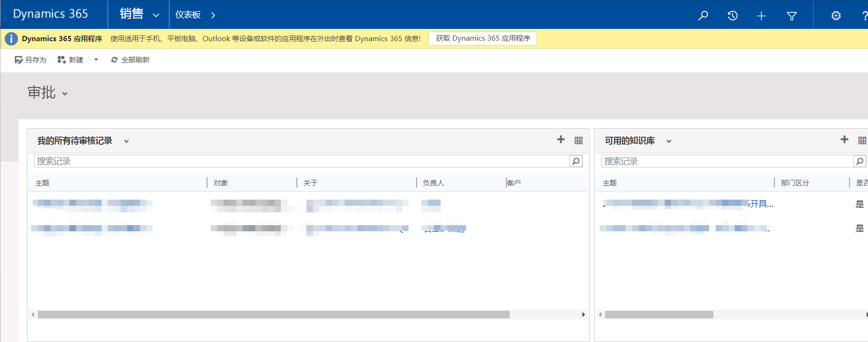Click search icon in 我的所有待审核记录 search box
The width and height of the screenshot is (868, 342).
(576, 161)
